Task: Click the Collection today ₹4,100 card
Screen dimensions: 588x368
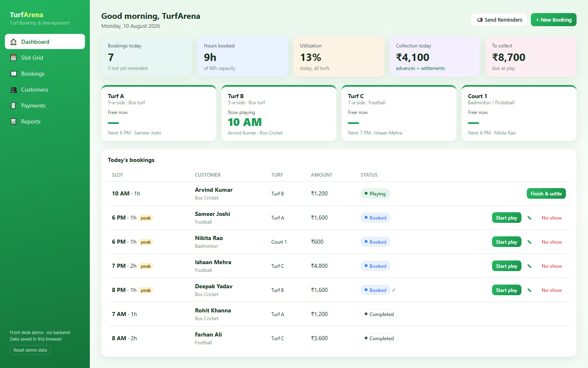Action: pos(435,57)
